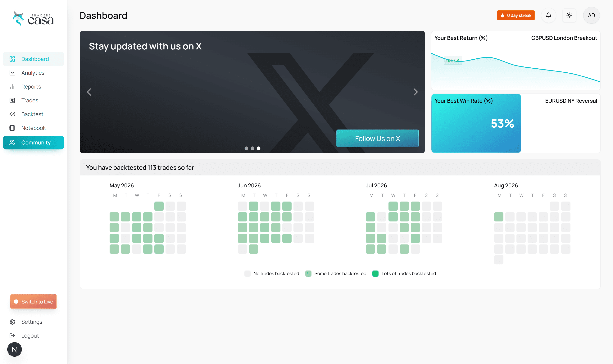The height and width of the screenshot is (364, 613).
Task: Click the Jun 2026 calendar heading
Action: point(249,185)
